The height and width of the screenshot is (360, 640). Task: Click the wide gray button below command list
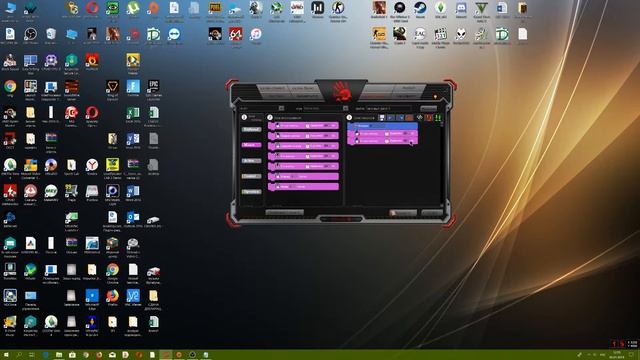284,212
